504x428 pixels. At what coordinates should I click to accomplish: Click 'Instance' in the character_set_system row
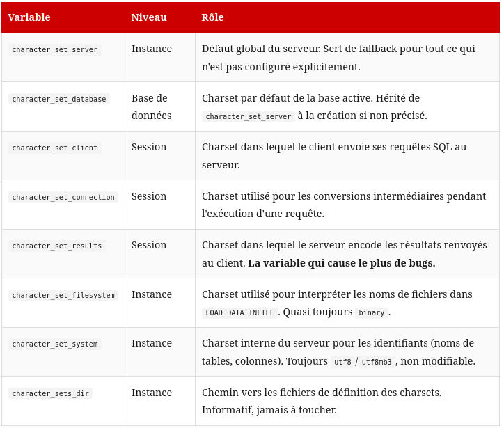[x=152, y=343]
